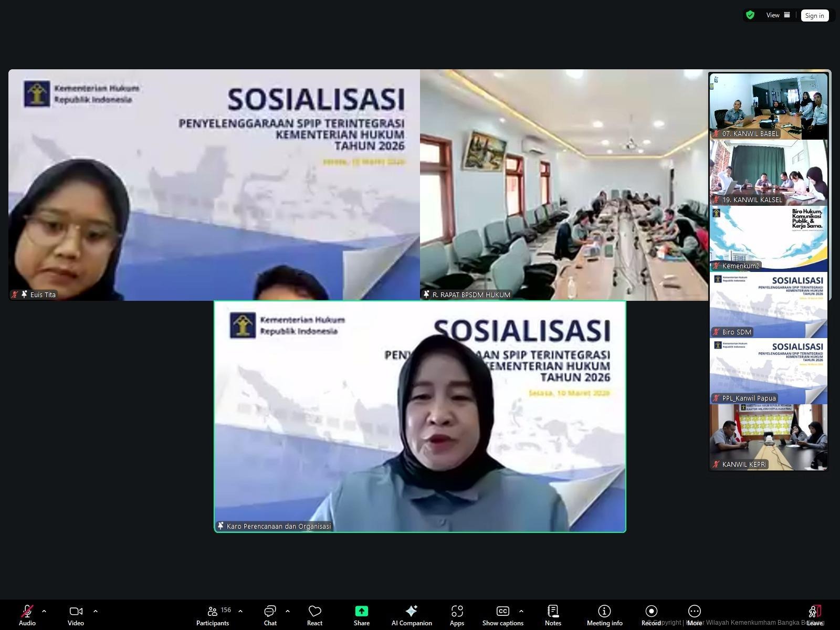Viewport: 840px width, 630px height.
Task: Unmute microphone with the Audio button
Action: (27, 615)
